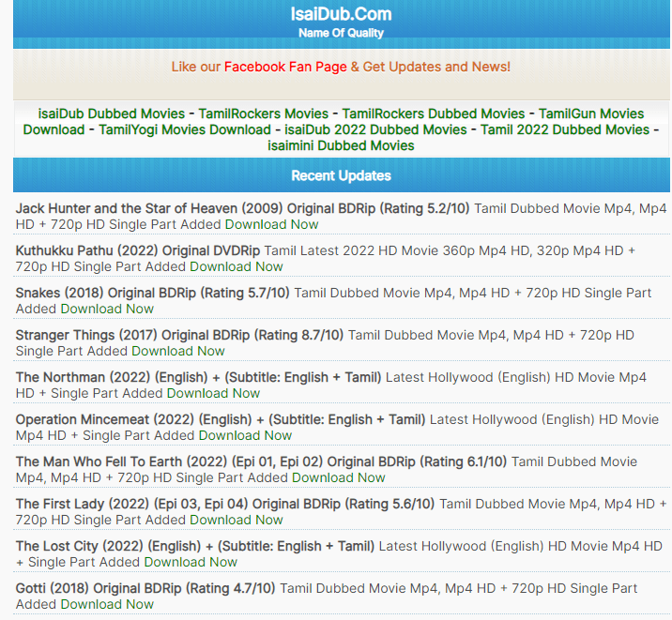Open Tamil 2022 Dubbed Movies link
This screenshot has width=672, height=620.
(x=565, y=129)
